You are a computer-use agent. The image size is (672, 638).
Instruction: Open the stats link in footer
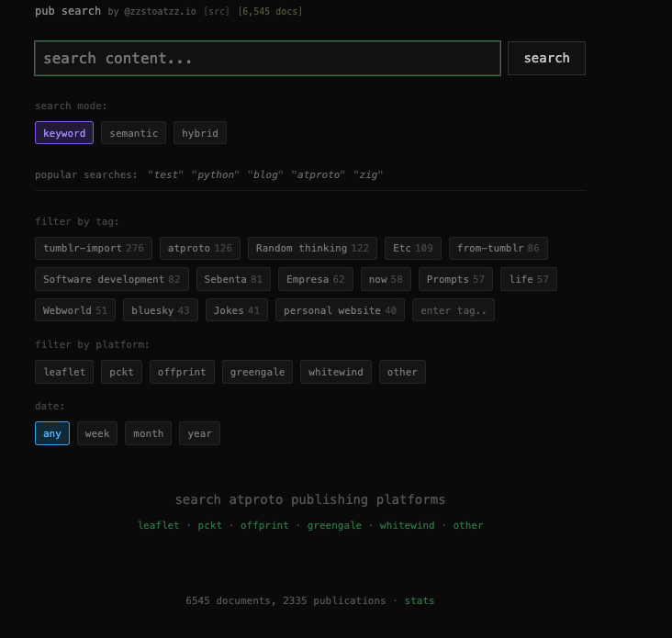(x=420, y=600)
